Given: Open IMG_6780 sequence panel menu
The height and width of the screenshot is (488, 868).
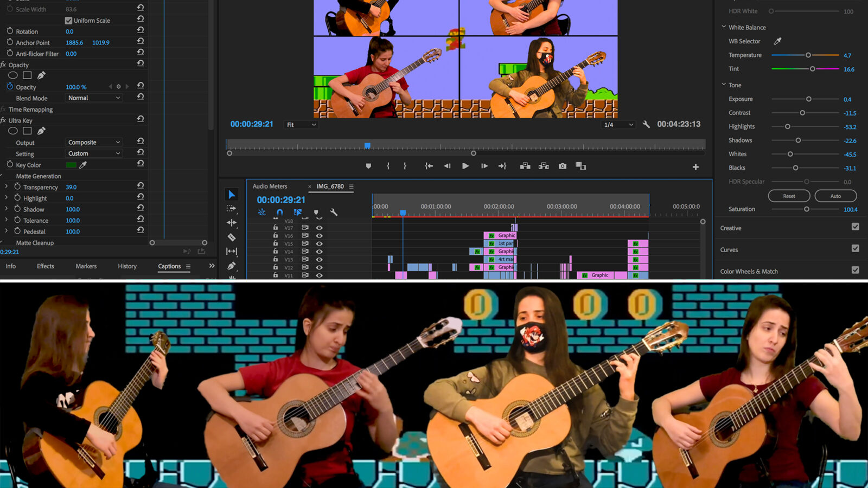Looking at the screenshot, I should (351, 187).
